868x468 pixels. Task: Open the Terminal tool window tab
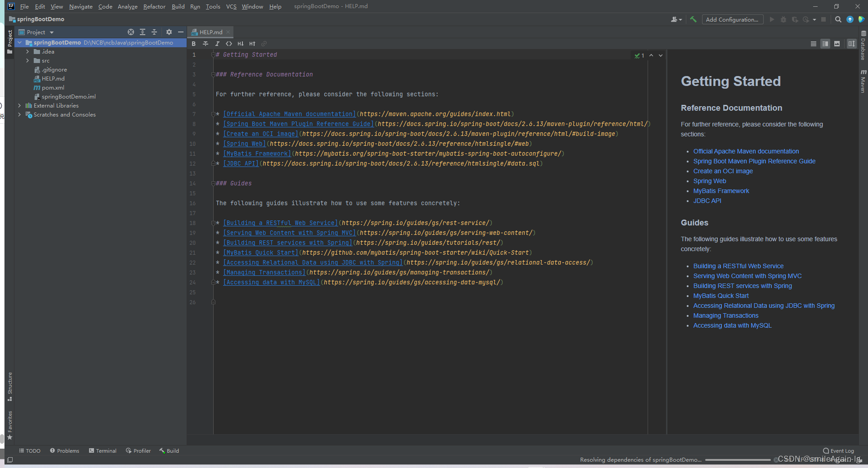pyautogui.click(x=103, y=450)
